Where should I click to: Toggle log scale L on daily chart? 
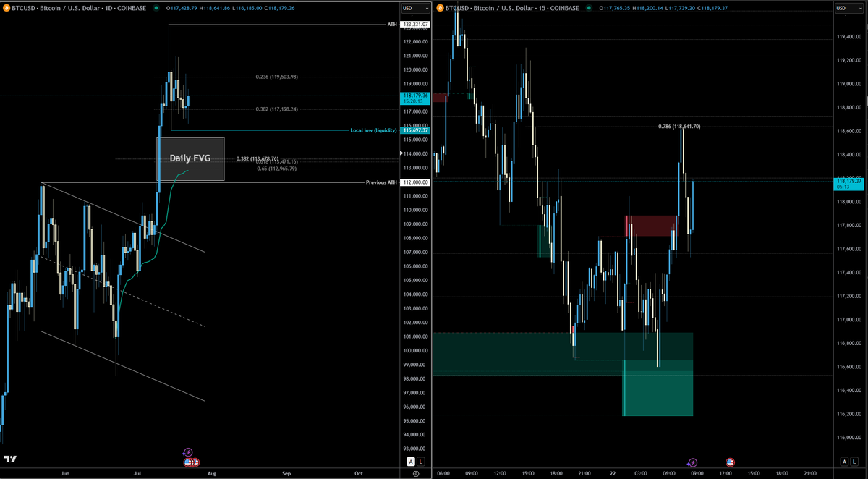[420, 461]
